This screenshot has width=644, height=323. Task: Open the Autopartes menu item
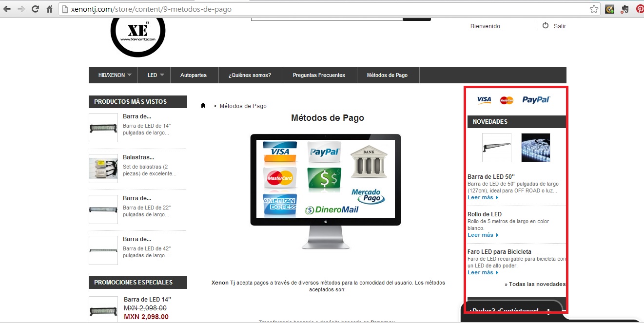(194, 75)
